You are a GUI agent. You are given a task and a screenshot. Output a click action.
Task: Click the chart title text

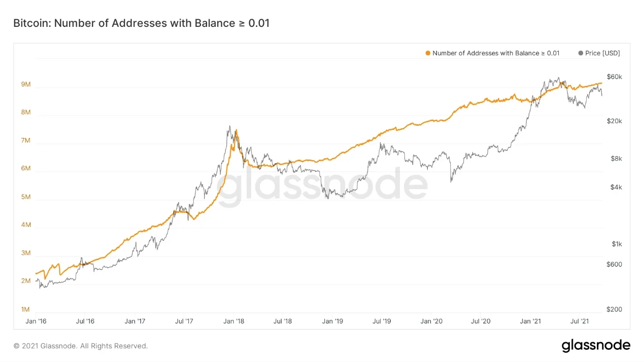coord(141,23)
